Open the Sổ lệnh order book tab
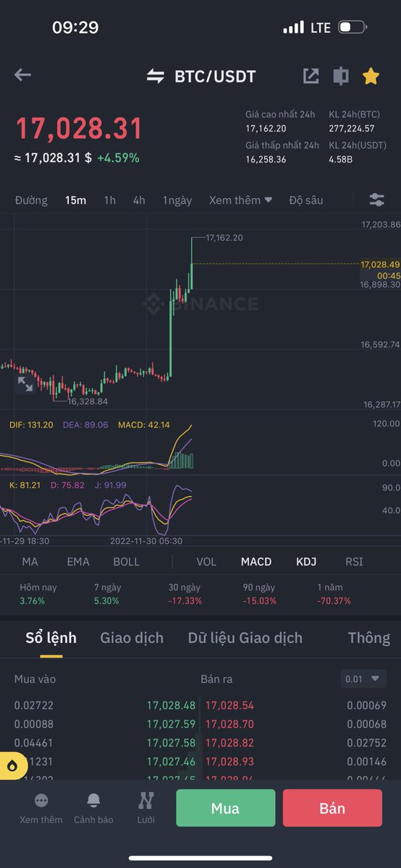This screenshot has width=401, height=868. [x=51, y=638]
